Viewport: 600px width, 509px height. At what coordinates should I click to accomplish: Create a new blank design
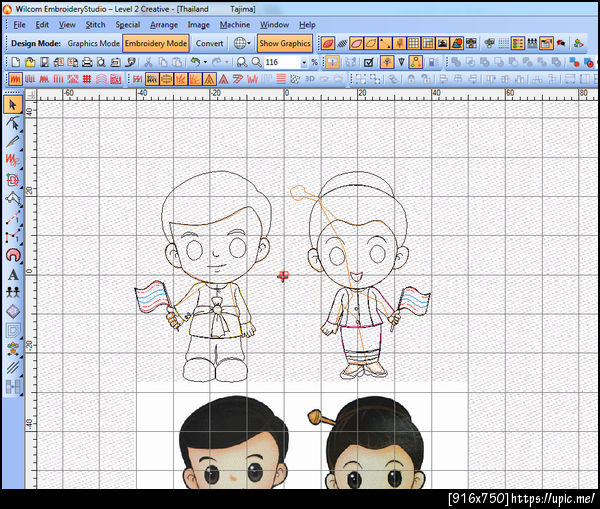point(16,62)
